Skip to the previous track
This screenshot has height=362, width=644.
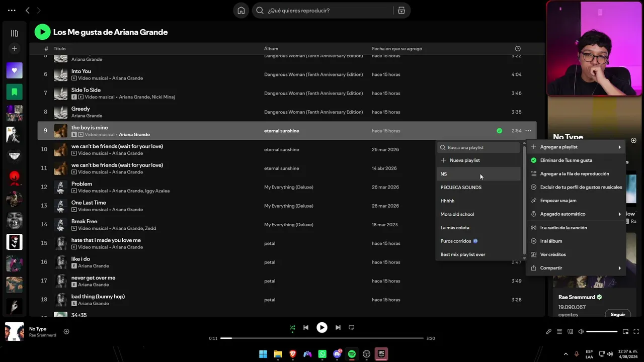306,327
